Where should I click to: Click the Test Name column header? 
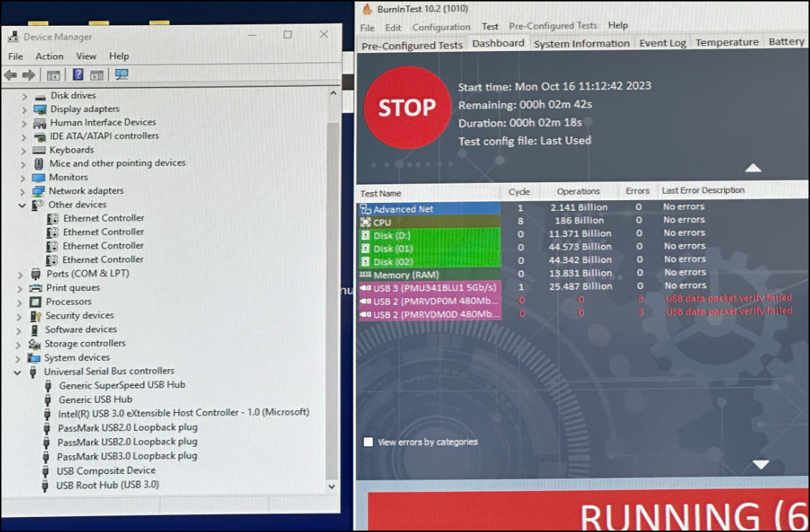pyautogui.click(x=381, y=194)
